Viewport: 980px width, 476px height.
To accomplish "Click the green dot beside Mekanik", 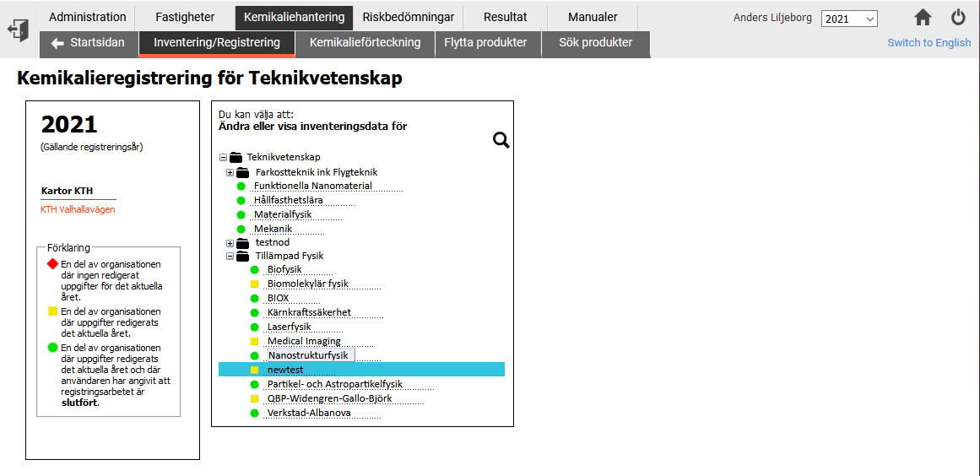I will tap(241, 230).
